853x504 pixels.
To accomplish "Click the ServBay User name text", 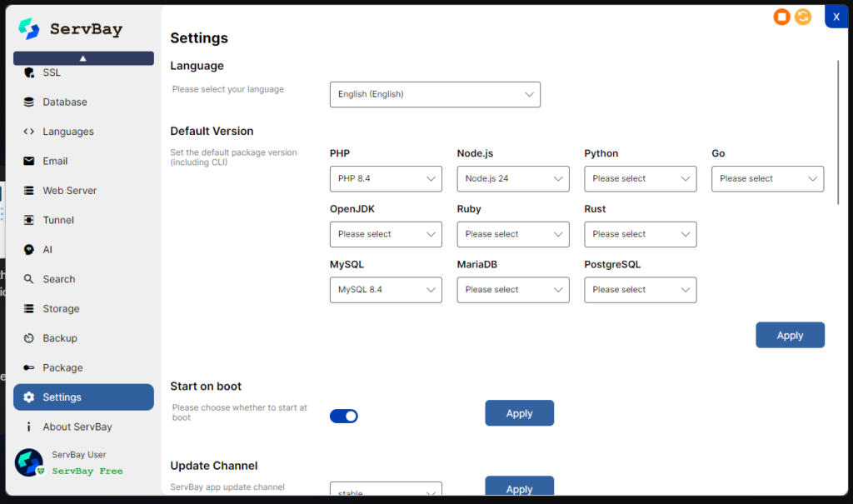I will point(79,455).
